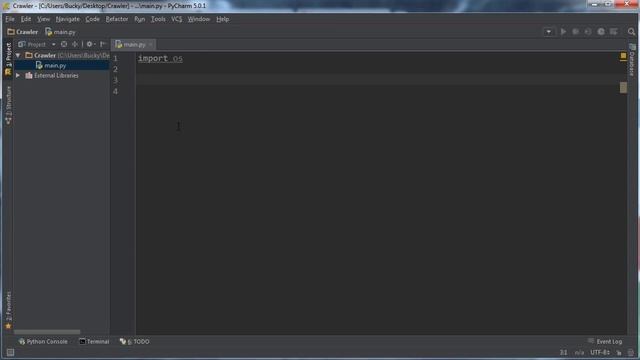Open the View menu
The height and width of the screenshot is (360, 640).
43,19
